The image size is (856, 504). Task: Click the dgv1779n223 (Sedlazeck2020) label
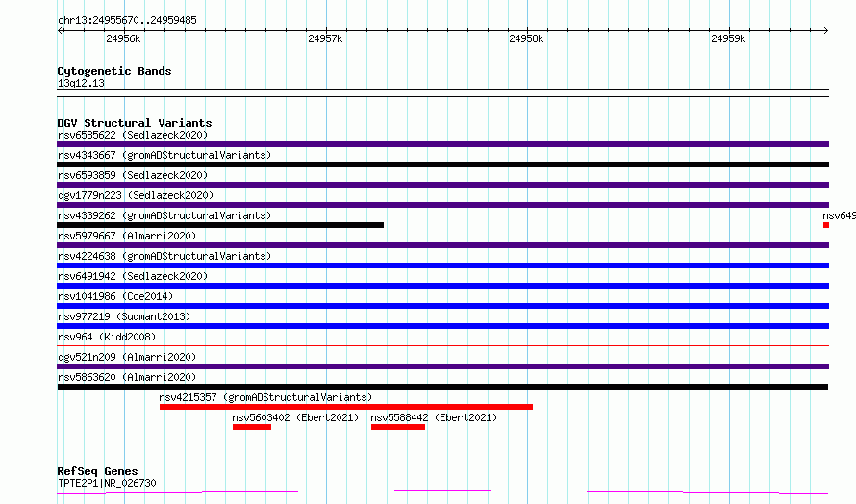coord(136,195)
